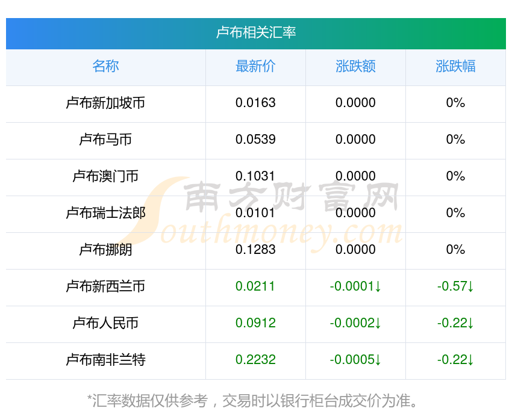Screen dimensions: 512x420
Task: Select the 卢布南非兰特 row name
Action: pyautogui.click(x=105, y=360)
